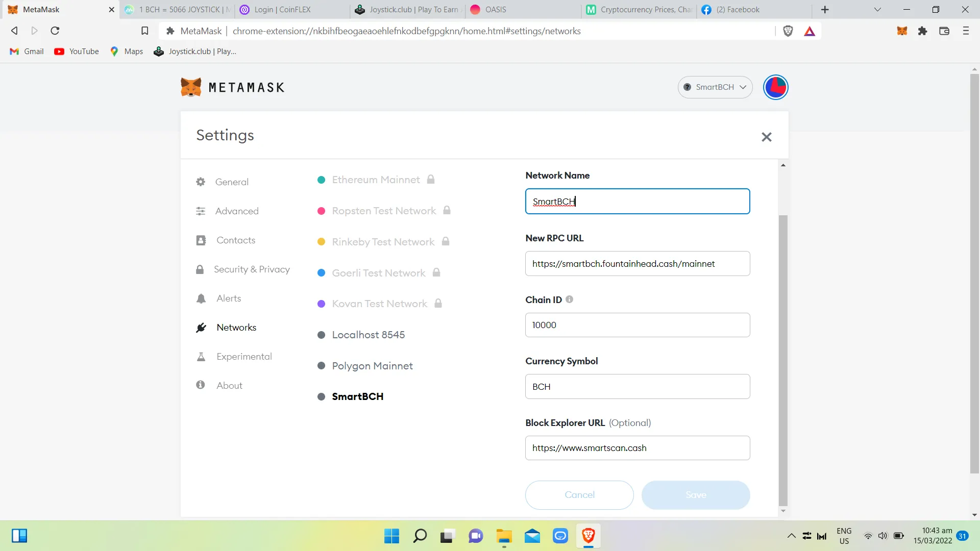Image resolution: width=980 pixels, height=551 pixels.
Task: Open the About section
Action: coord(219,386)
